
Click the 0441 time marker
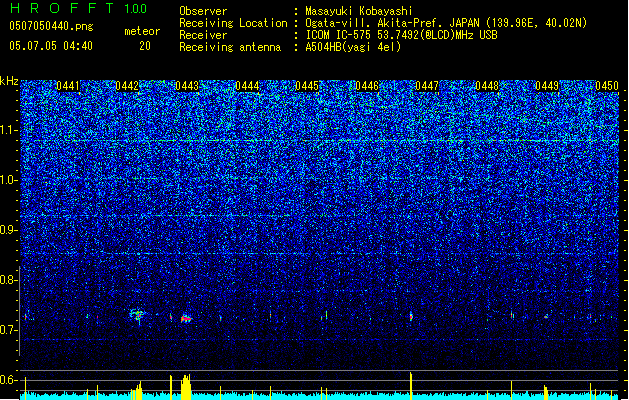[68, 86]
